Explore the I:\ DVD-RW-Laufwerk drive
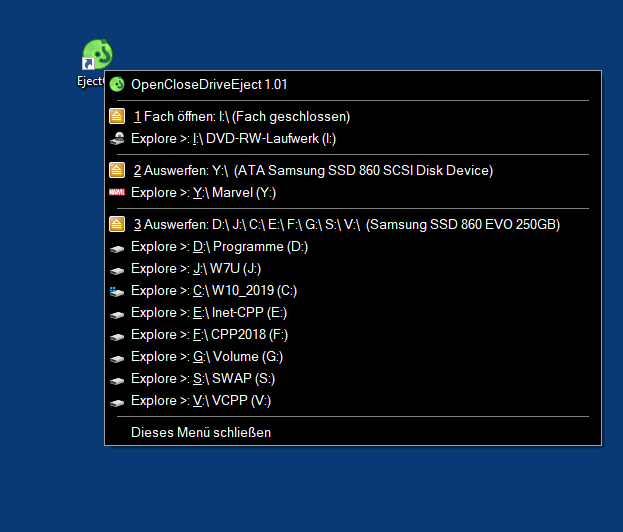Image resolution: width=623 pixels, height=532 pixels. (x=353, y=139)
